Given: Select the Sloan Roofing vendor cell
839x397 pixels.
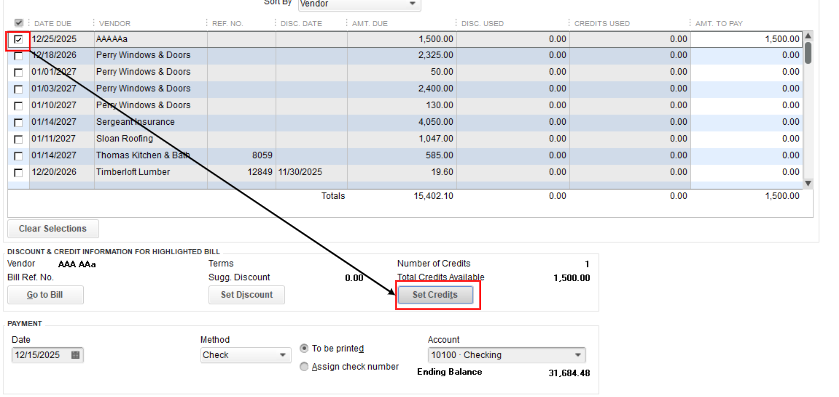Looking at the screenshot, I should point(151,139).
